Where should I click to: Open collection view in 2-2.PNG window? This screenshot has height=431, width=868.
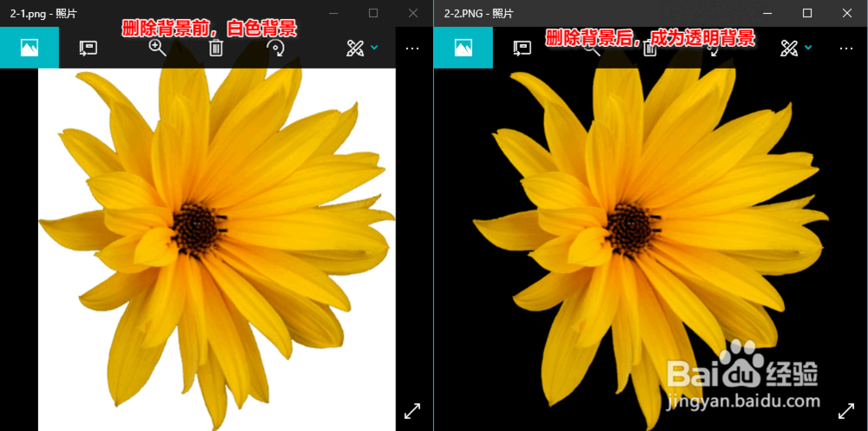pos(464,48)
